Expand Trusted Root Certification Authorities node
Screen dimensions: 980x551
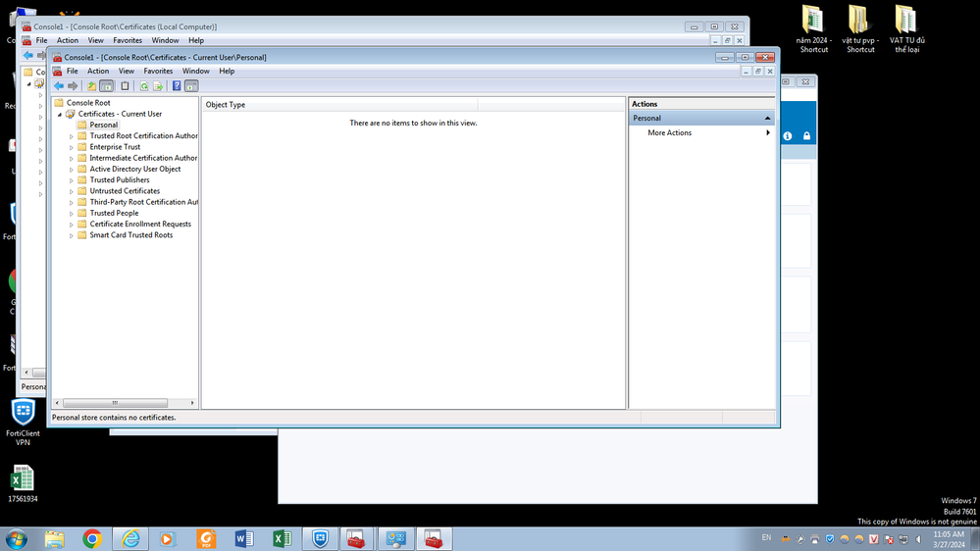click(x=72, y=136)
